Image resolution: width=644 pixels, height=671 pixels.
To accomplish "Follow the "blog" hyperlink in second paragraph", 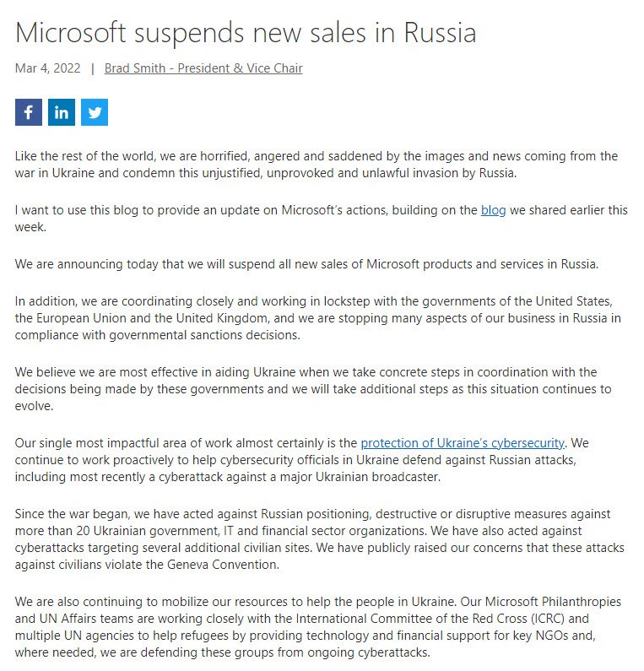I will click(493, 210).
